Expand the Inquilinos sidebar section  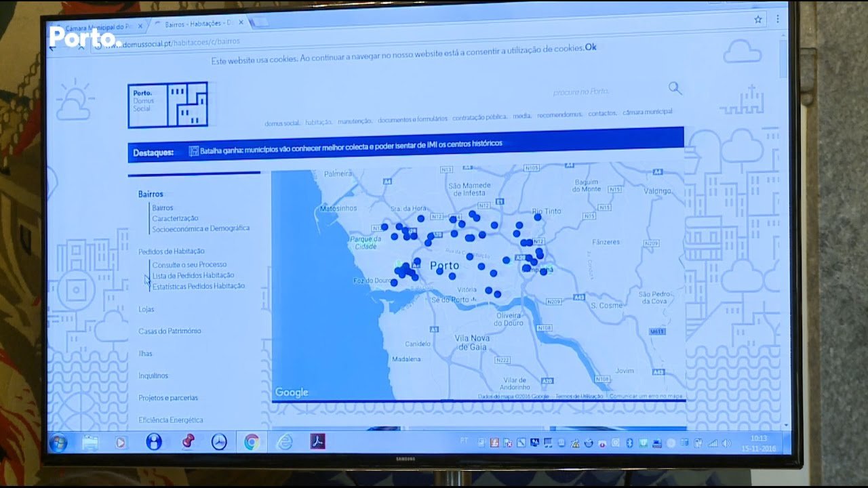(x=153, y=375)
